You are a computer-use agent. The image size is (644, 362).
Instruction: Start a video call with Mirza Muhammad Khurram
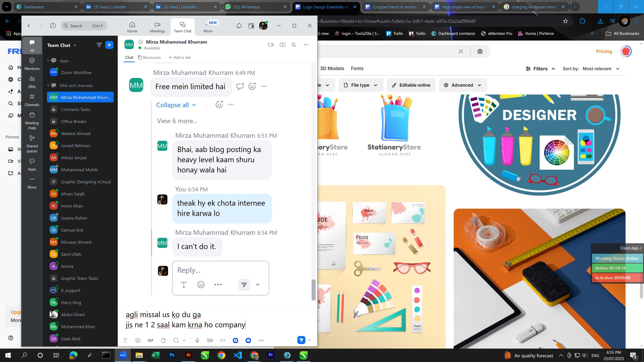coord(271,45)
